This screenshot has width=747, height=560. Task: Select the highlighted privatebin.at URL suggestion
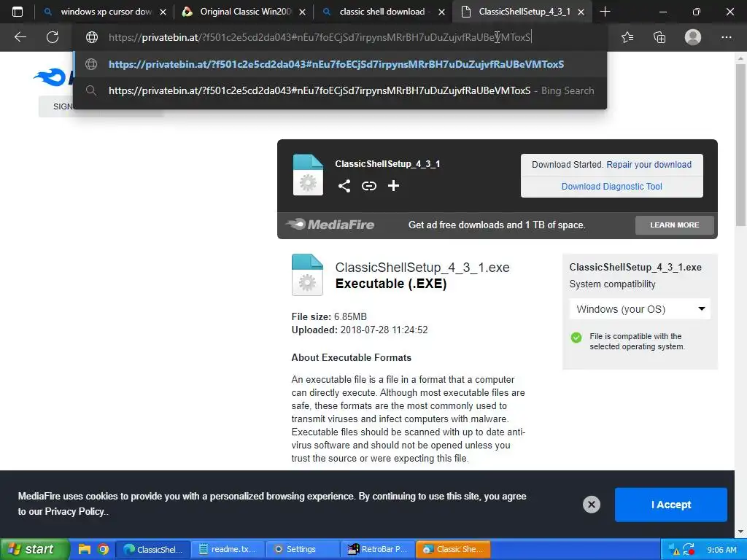[340, 64]
